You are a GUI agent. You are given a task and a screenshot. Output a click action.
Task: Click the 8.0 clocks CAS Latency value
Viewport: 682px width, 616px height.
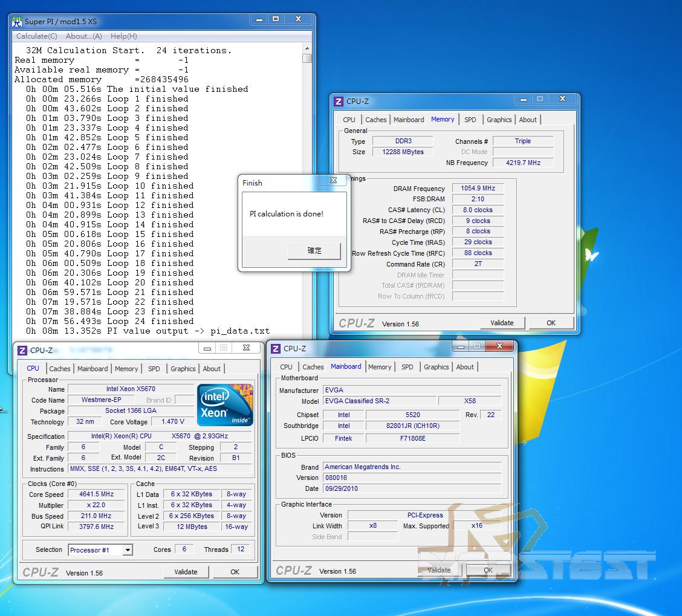click(478, 210)
